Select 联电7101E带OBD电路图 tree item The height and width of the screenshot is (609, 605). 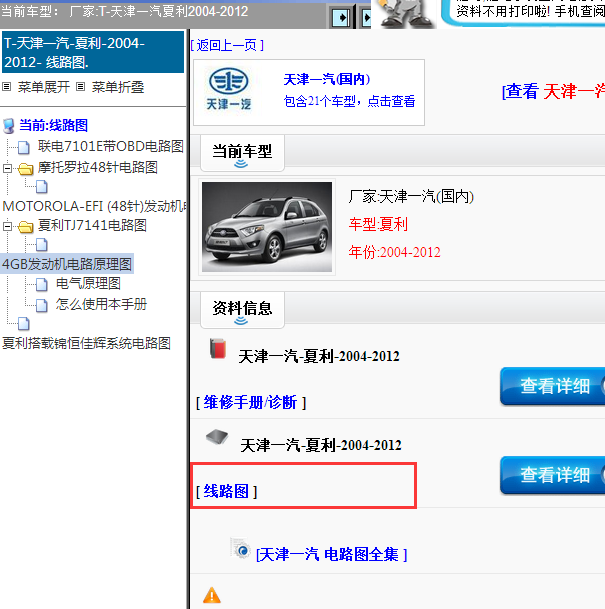coord(110,146)
